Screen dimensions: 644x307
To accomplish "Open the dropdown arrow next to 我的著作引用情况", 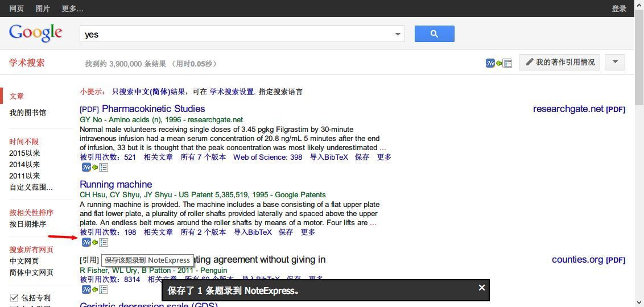I will click(615, 63).
